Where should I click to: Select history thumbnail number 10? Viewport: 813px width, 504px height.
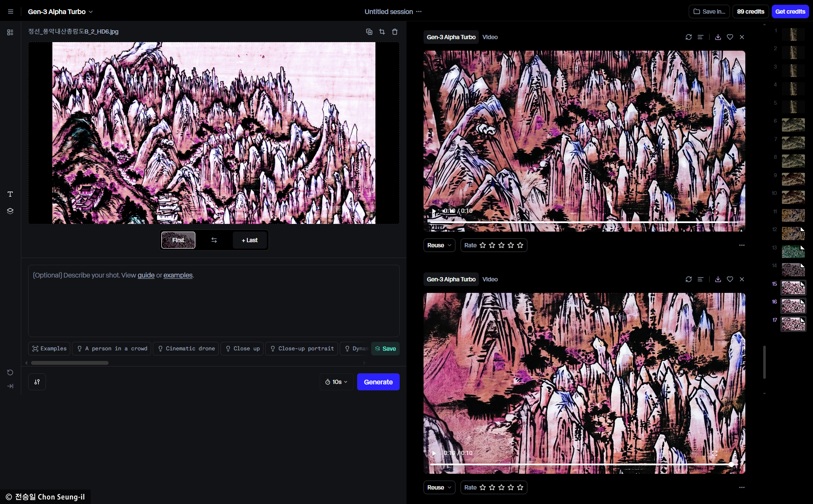pos(793,197)
